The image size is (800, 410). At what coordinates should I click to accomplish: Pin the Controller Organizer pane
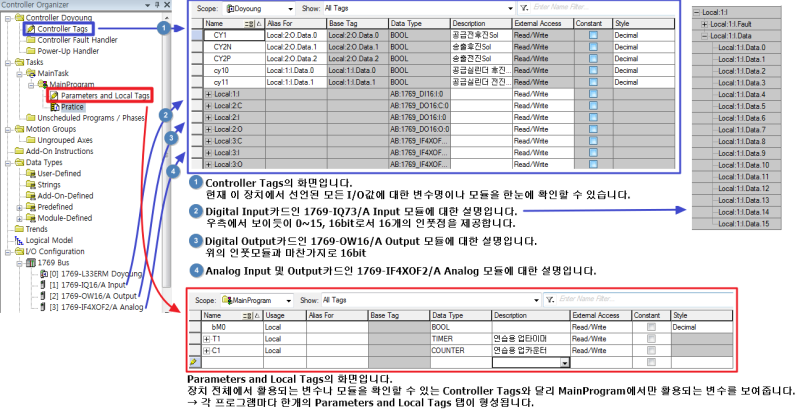pyautogui.click(x=157, y=5)
